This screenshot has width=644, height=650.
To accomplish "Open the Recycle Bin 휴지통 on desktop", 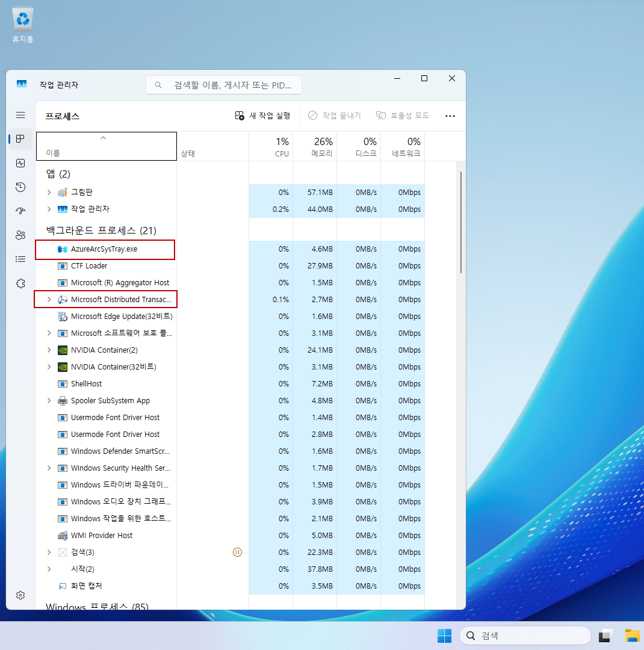I will click(23, 25).
